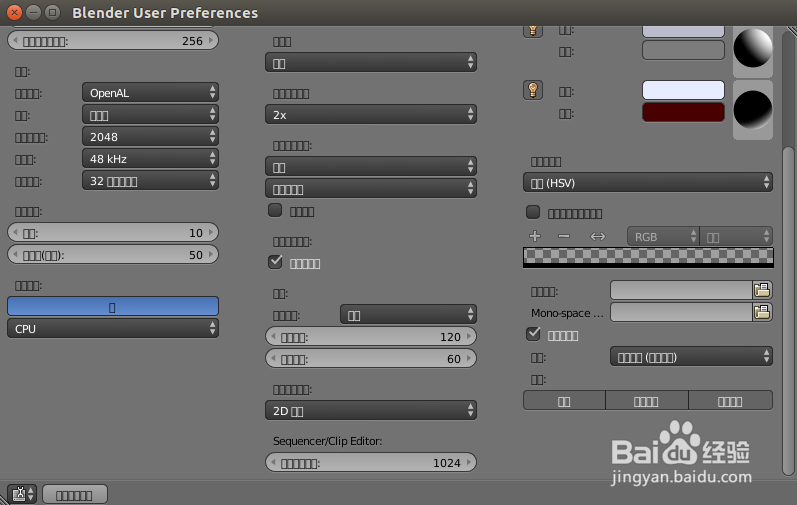Viewport: 797px width, 505px height.
Task: Open the OpenAL audio device dropdown
Action: 150,92
